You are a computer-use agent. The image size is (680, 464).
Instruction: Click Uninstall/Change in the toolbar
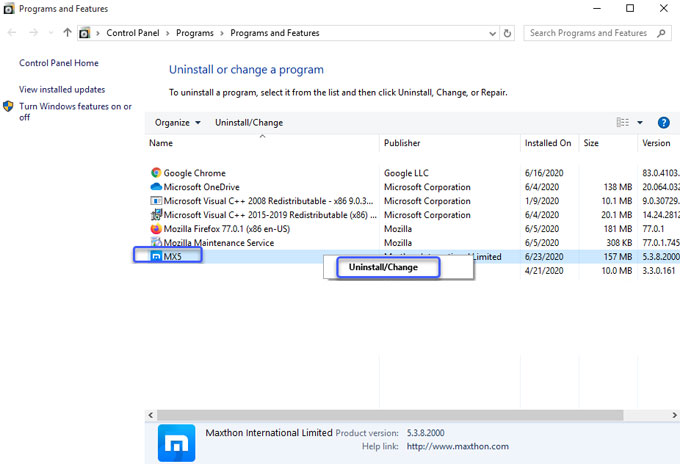point(249,123)
